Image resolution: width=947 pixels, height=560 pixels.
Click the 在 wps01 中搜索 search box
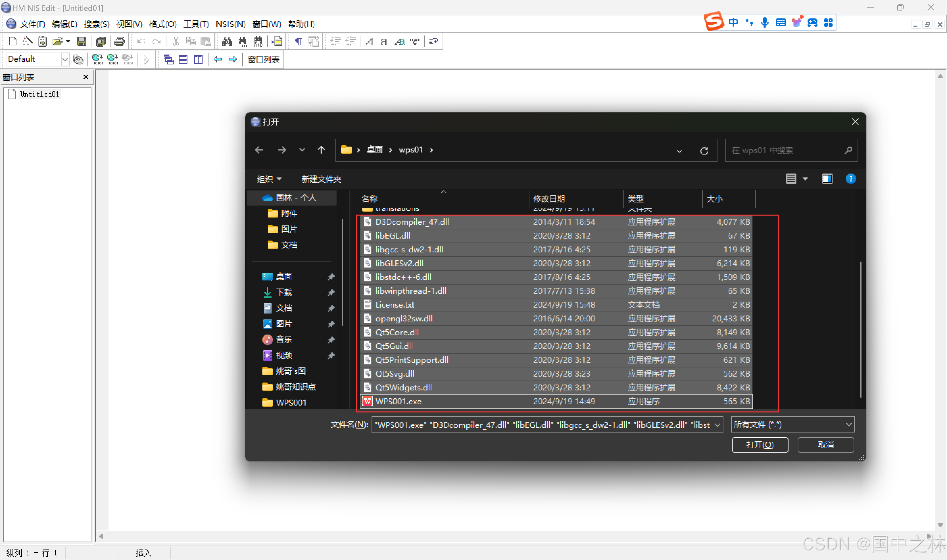point(791,150)
